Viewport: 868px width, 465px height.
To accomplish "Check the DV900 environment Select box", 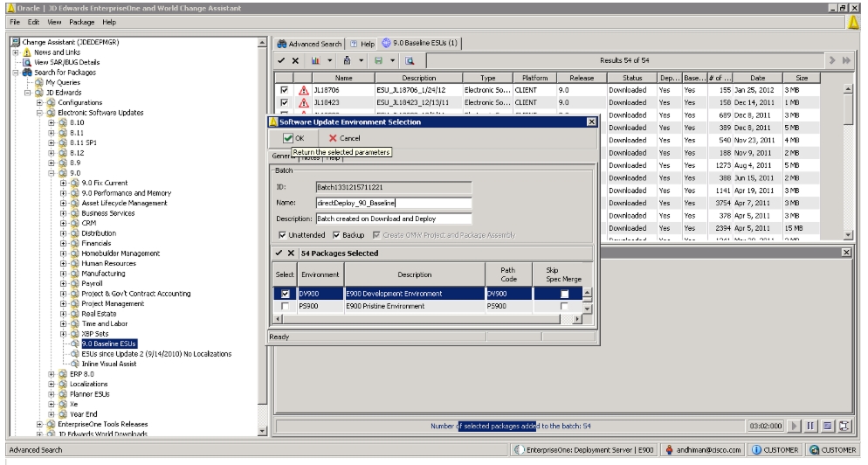I will point(285,294).
